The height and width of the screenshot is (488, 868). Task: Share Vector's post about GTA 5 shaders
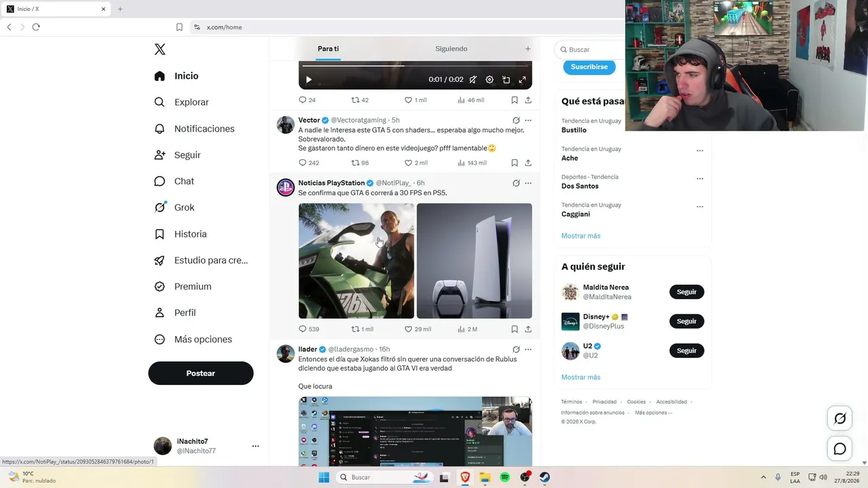[528, 163]
